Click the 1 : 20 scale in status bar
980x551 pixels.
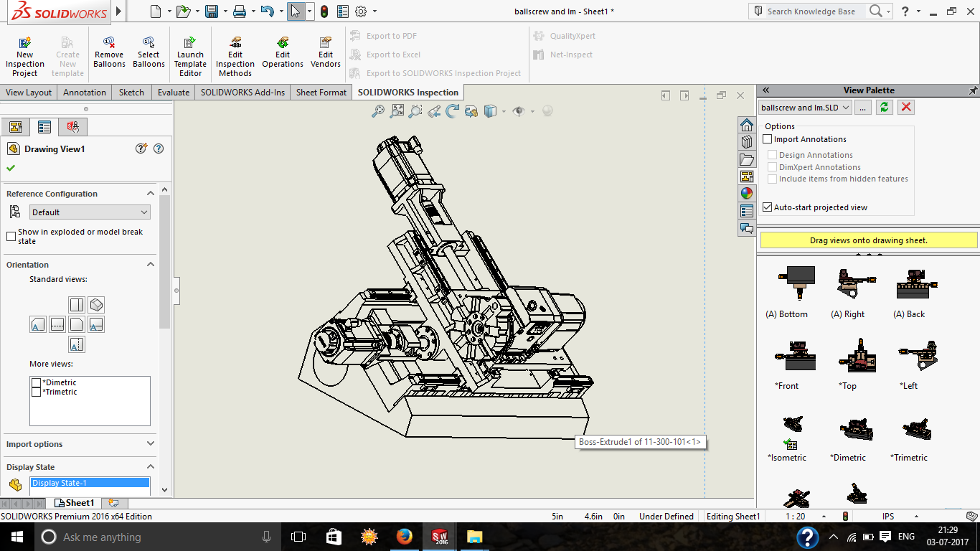(x=794, y=517)
